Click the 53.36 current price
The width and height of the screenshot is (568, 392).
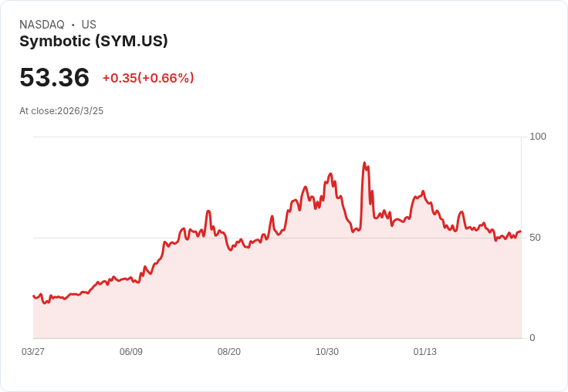point(54,77)
